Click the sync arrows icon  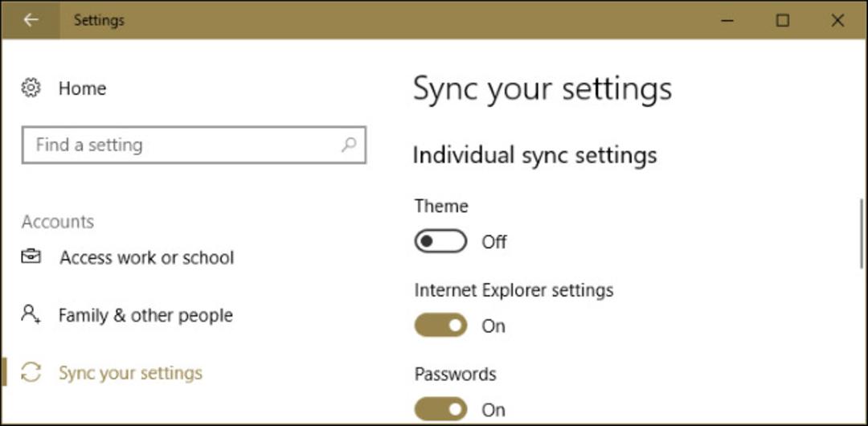click(x=31, y=372)
